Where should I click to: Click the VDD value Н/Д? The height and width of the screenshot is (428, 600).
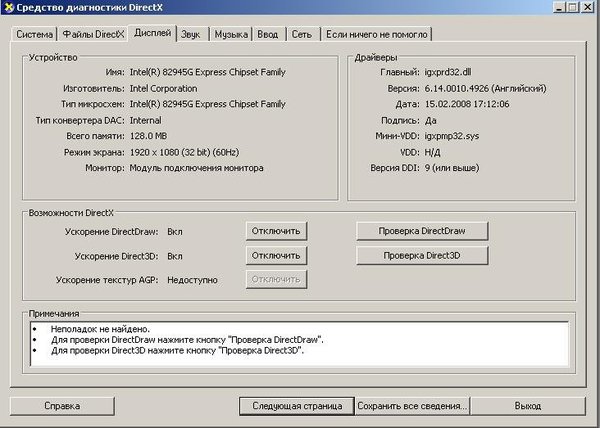[x=432, y=152]
